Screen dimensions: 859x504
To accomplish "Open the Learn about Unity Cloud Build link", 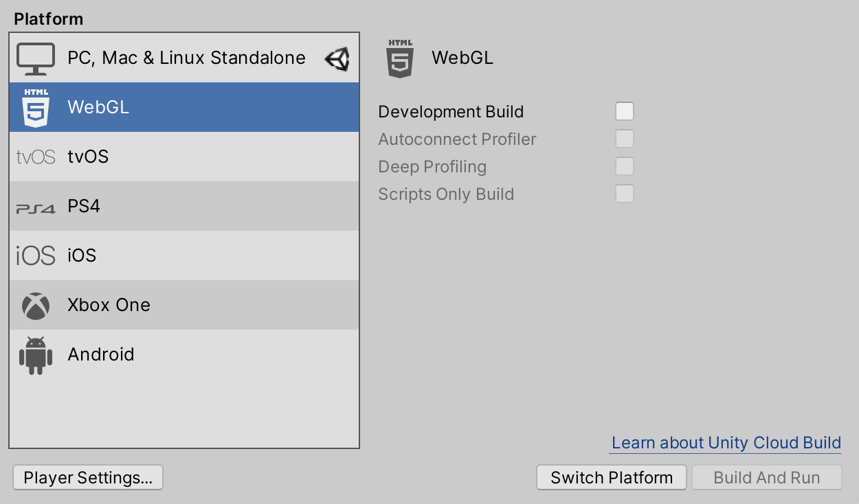I will (724, 443).
